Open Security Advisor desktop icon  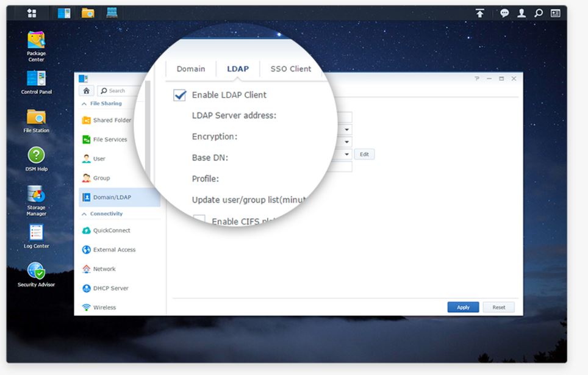point(37,274)
